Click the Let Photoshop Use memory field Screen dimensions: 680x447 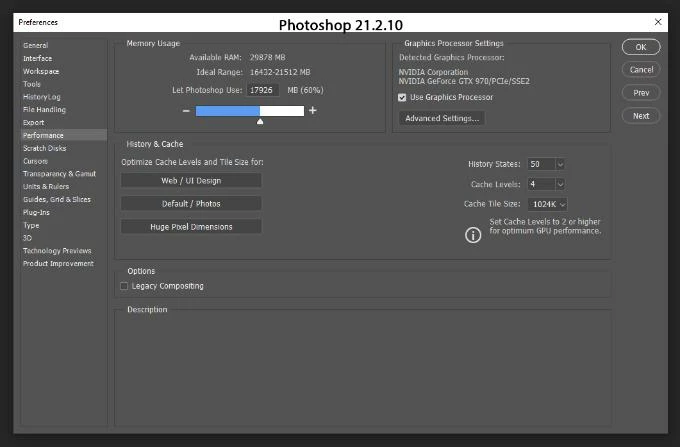[263, 90]
